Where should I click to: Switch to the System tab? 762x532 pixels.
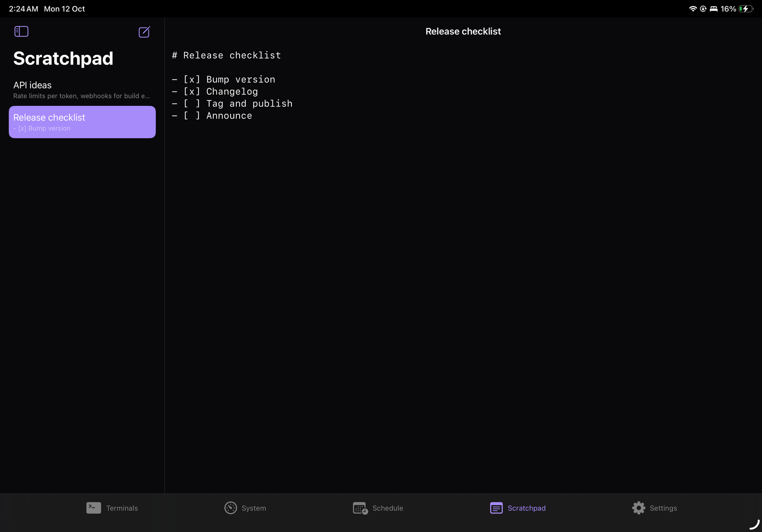coord(245,508)
